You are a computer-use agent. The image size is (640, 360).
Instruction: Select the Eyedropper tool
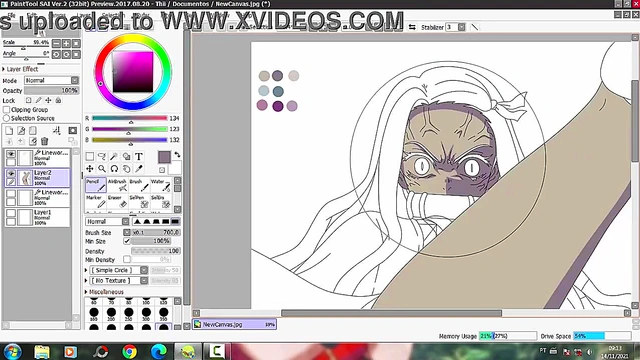coord(139,169)
